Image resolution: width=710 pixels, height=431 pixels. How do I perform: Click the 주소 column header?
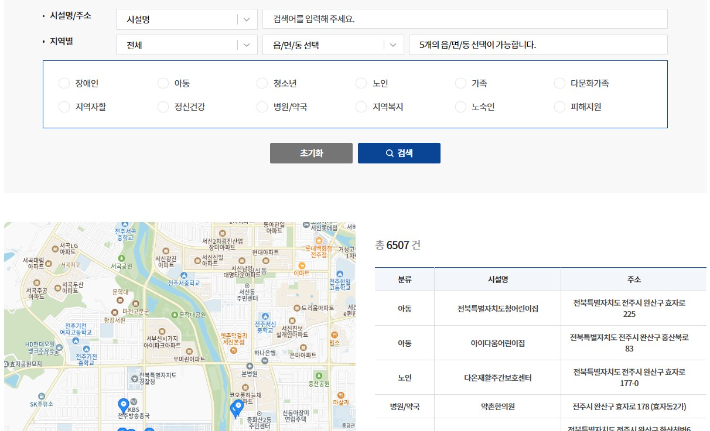(633, 279)
